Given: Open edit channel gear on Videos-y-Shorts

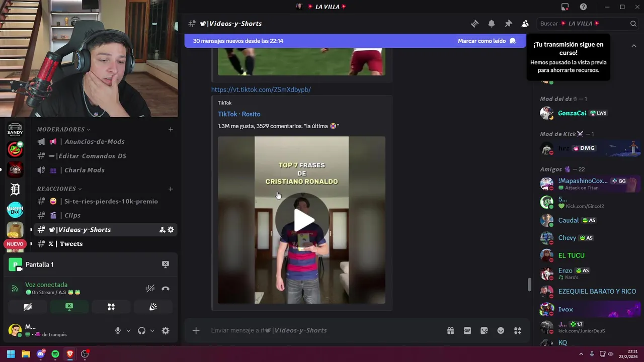Looking at the screenshot, I should 171,230.
